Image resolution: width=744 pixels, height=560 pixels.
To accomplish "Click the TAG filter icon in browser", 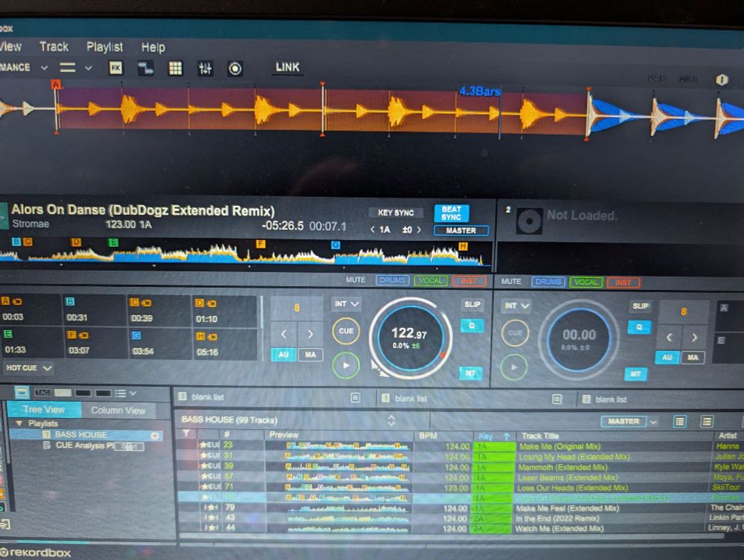I will [x=42, y=393].
